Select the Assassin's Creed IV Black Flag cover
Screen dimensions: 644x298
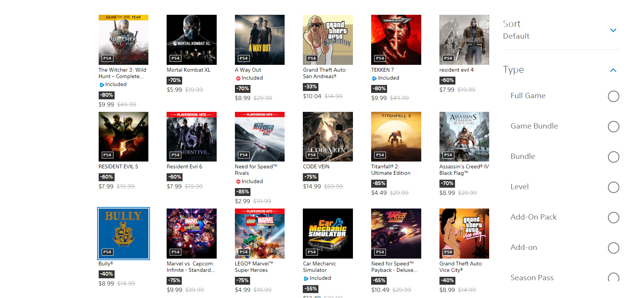(464, 136)
